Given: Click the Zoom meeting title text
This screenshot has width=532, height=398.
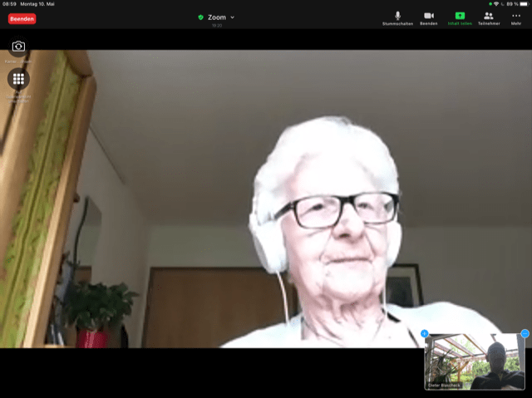Looking at the screenshot, I should coord(216,17).
